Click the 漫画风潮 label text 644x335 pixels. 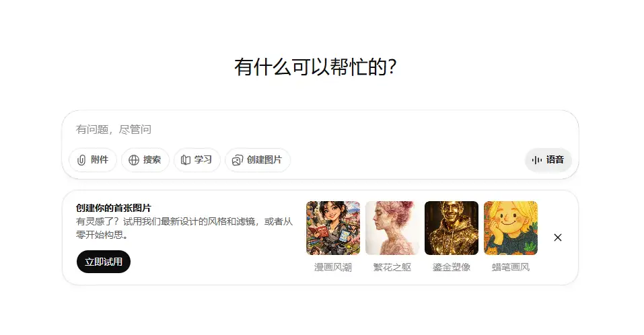tap(333, 267)
